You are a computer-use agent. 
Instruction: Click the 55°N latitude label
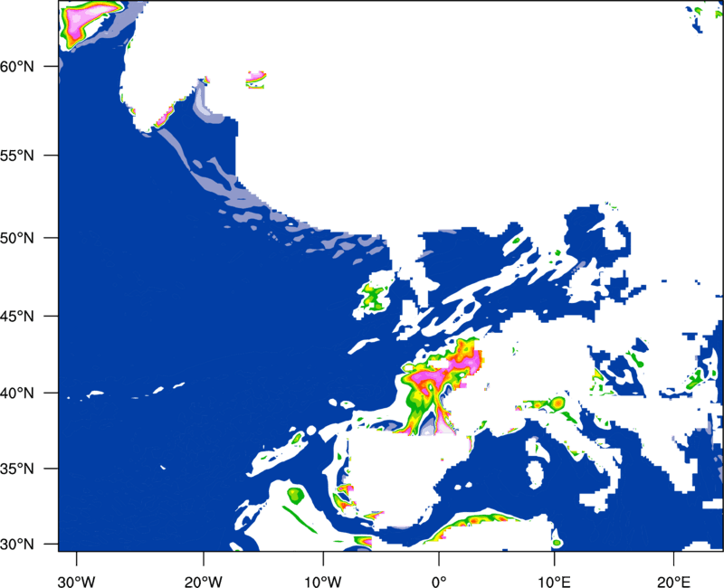coord(17,156)
